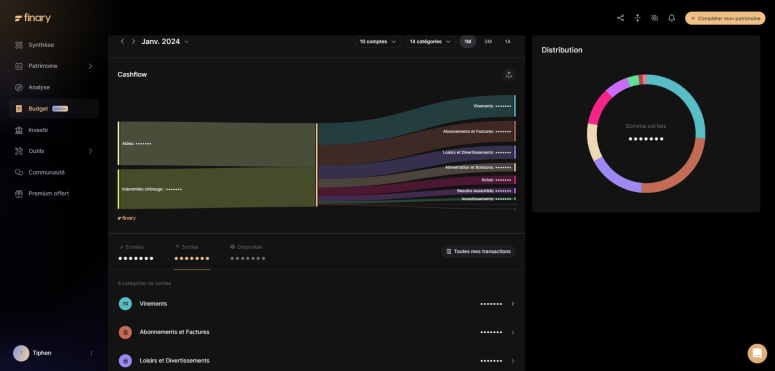
Task: Toggle hide amounts eye icon
Action: pyautogui.click(x=654, y=18)
